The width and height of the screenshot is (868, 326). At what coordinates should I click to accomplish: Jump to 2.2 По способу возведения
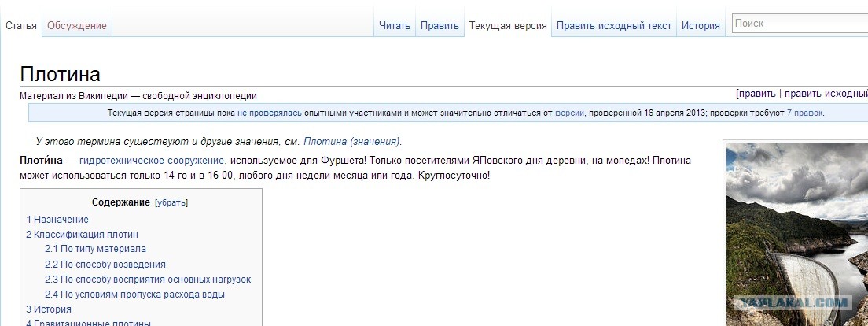pos(105,265)
